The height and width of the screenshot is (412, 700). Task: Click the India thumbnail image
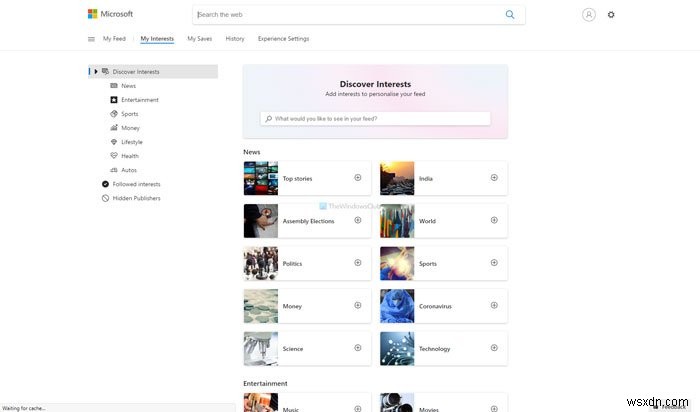coord(397,178)
